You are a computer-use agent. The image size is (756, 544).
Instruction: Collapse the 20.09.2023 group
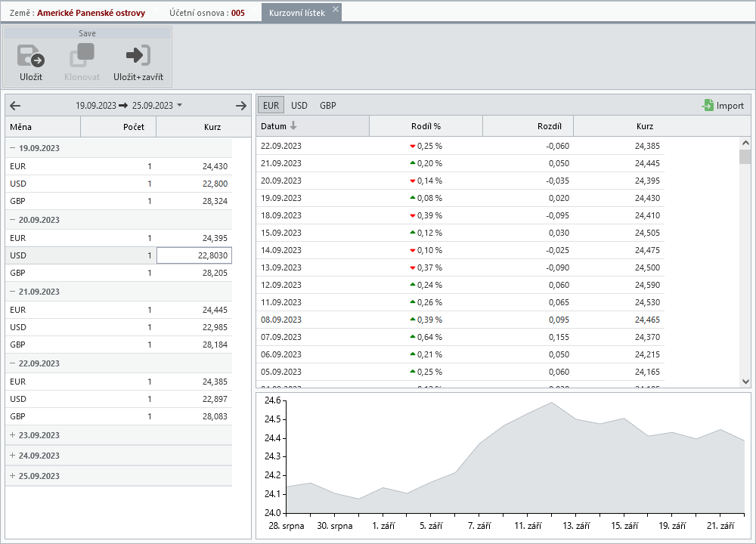pos(13,220)
